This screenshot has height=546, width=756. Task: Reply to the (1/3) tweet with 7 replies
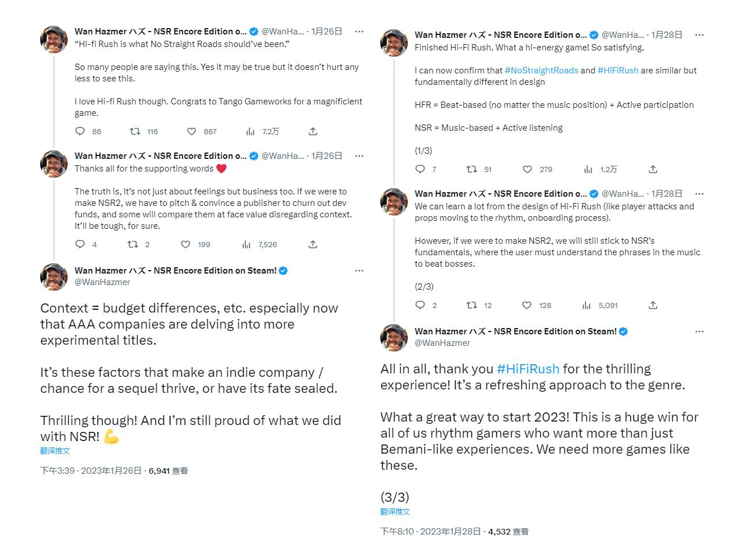tap(420, 169)
